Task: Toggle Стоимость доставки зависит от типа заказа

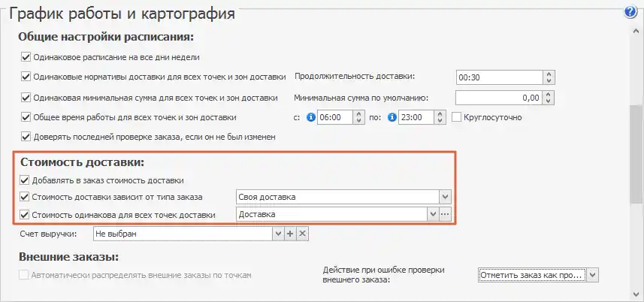Action: pos(25,197)
